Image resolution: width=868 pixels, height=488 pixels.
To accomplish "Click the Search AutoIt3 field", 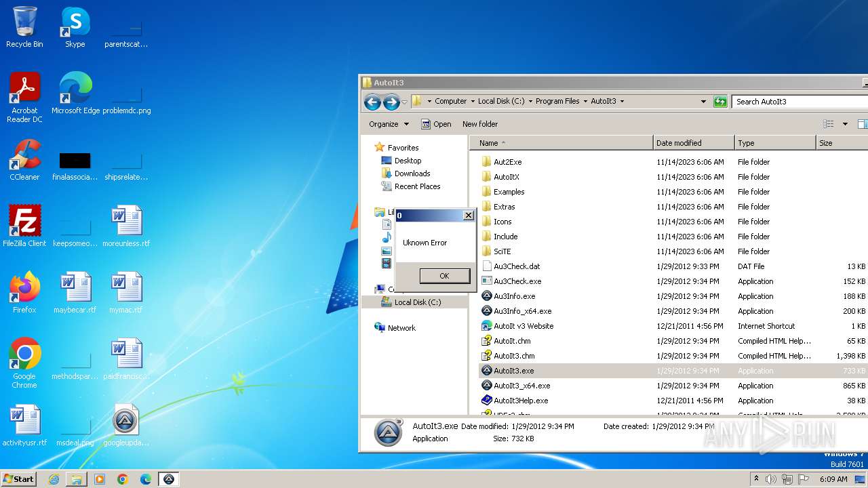I will tap(800, 102).
